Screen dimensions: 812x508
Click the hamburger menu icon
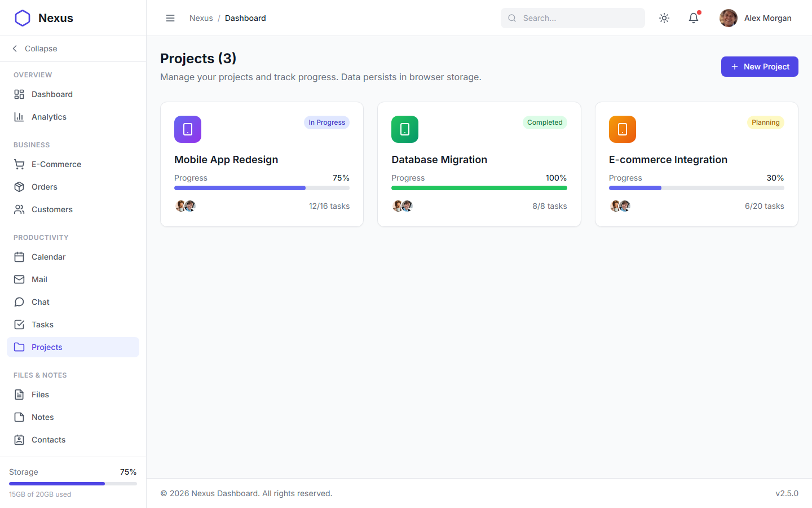(170, 18)
